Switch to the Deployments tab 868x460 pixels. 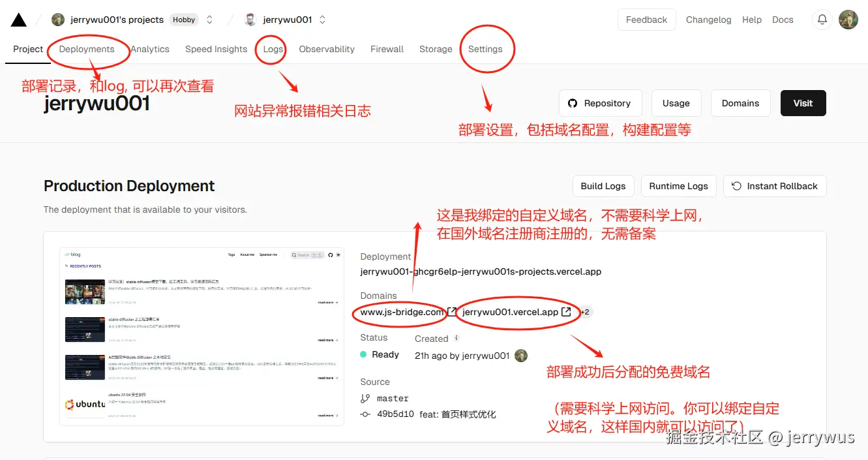[87, 49]
